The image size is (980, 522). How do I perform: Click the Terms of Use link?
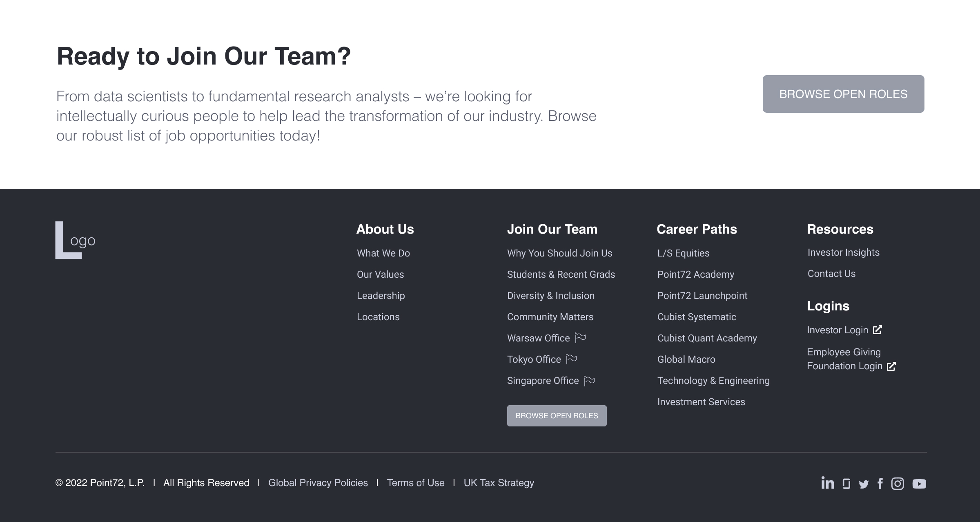click(x=416, y=483)
